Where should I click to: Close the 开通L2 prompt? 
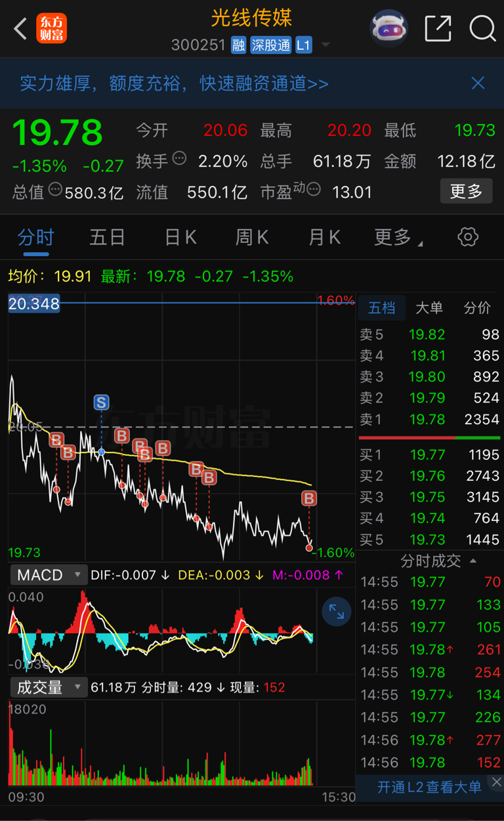tap(496, 782)
